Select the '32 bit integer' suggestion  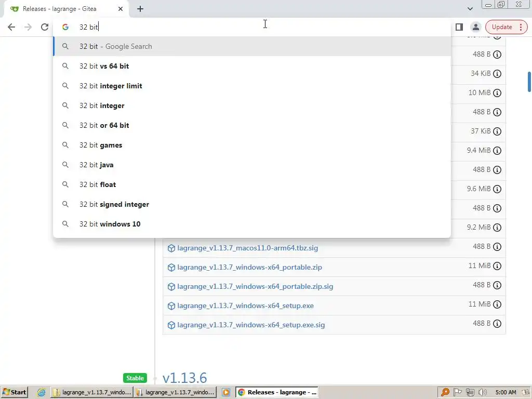pos(252,105)
